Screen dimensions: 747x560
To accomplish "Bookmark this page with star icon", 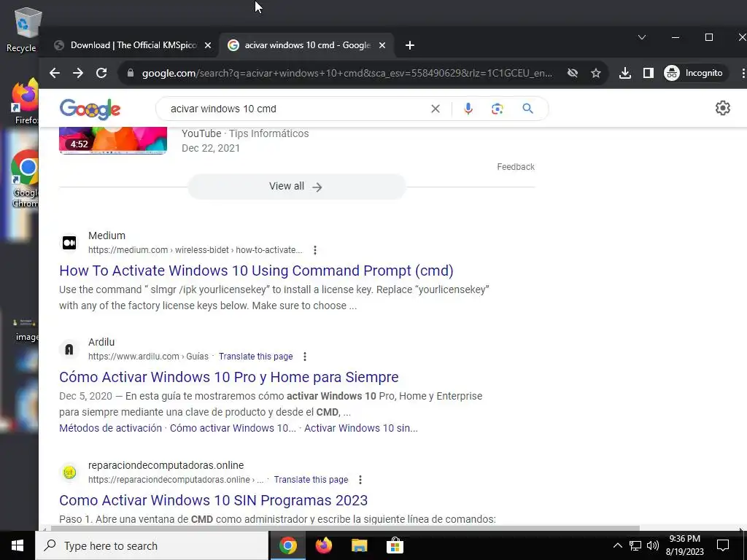I will point(595,73).
